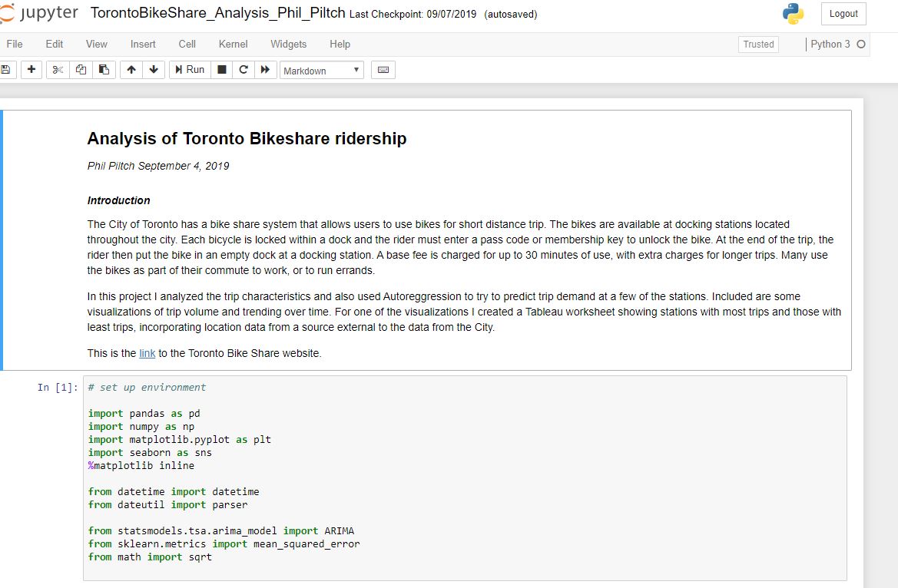
Task: Open the cell type dropdown showing Markdown
Action: pyautogui.click(x=321, y=70)
